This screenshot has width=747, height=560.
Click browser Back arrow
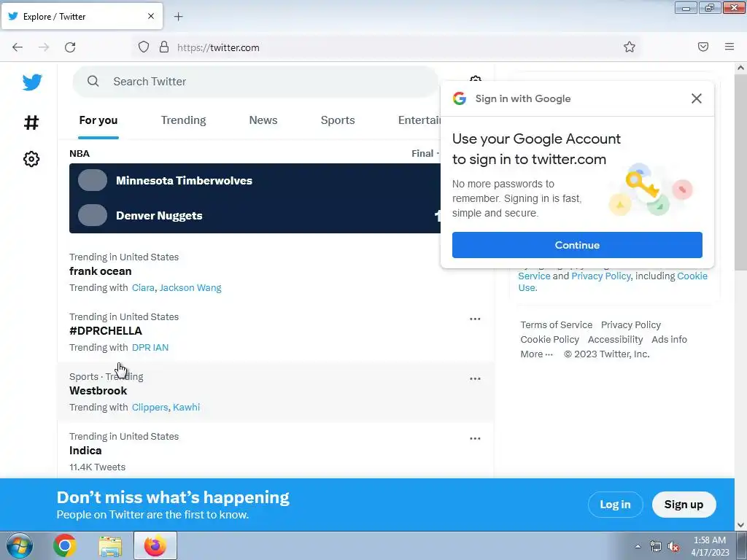click(x=18, y=47)
